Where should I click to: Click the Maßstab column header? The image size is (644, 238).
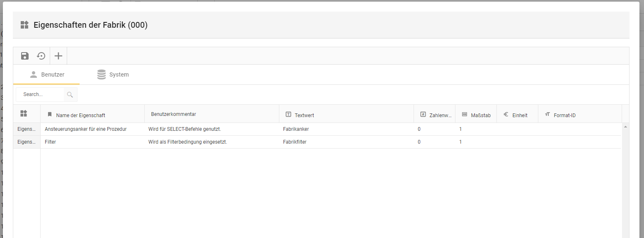click(x=480, y=115)
